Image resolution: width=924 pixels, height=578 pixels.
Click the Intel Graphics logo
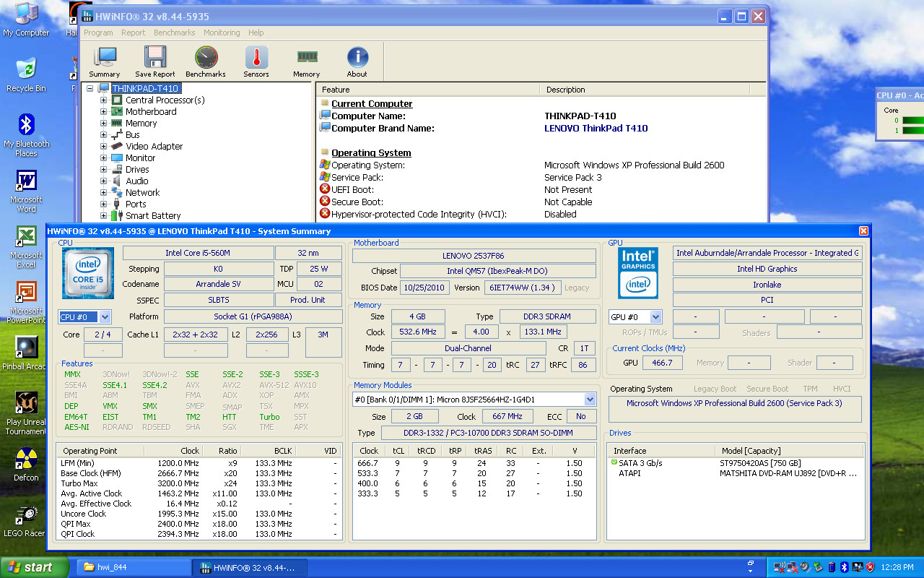click(x=638, y=273)
